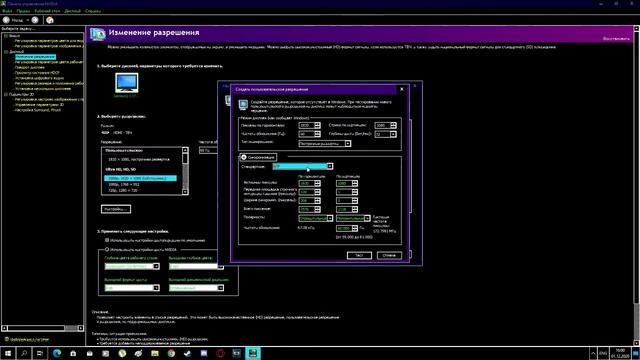The height and width of the screenshot is (360, 640).
Task: Open the Справка menu
Action: click(x=93, y=11)
